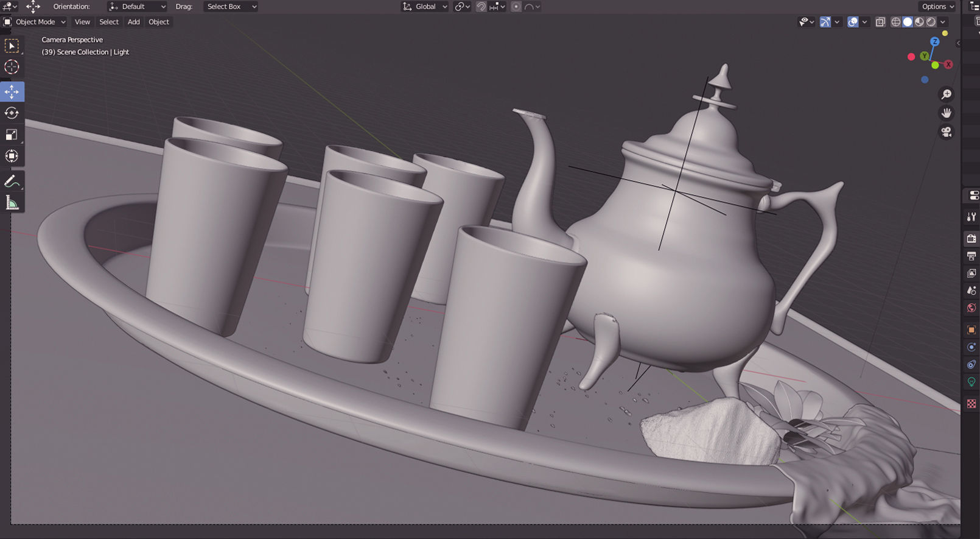Open the Output properties printer tab
This screenshot has height=539, width=980.
[971, 256]
